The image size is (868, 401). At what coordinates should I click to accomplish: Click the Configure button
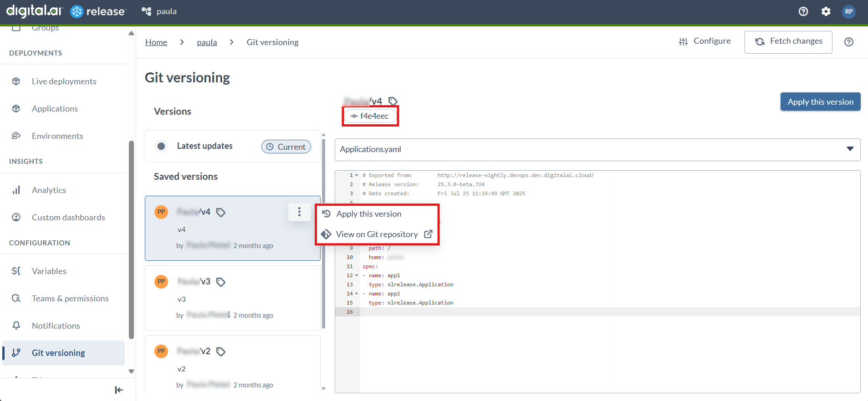pos(705,41)
